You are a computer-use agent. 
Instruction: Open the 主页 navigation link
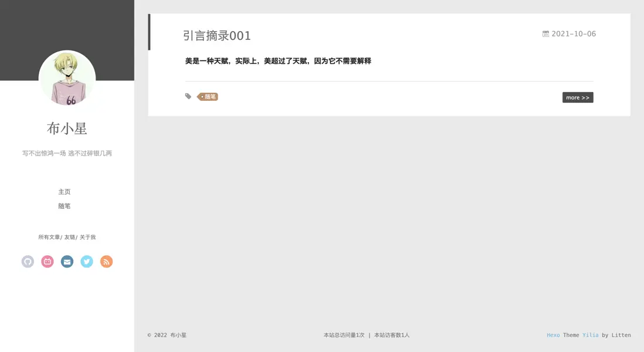pyautogui.click(x=65, y=191)
